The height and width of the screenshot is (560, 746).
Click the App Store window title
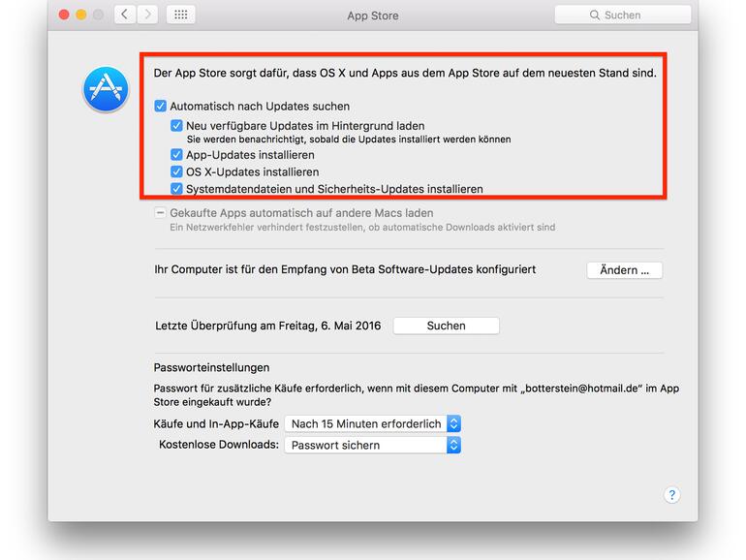coord(373,16)
